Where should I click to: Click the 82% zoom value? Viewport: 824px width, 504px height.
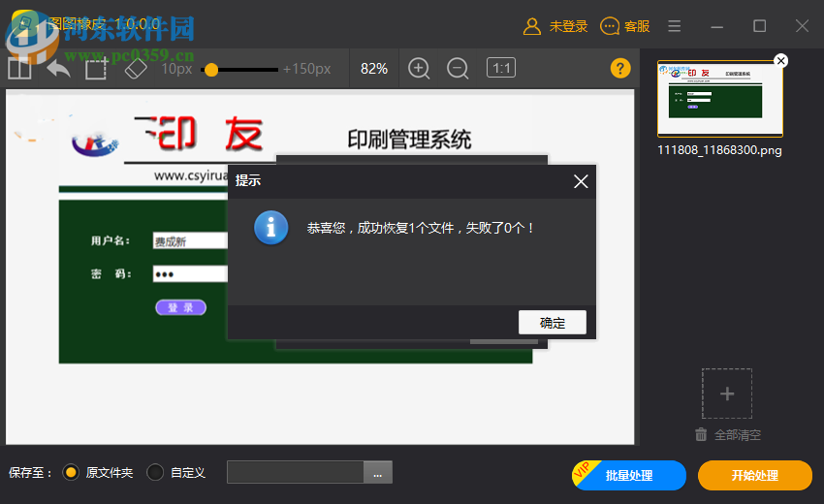click(x=374, y=69)
